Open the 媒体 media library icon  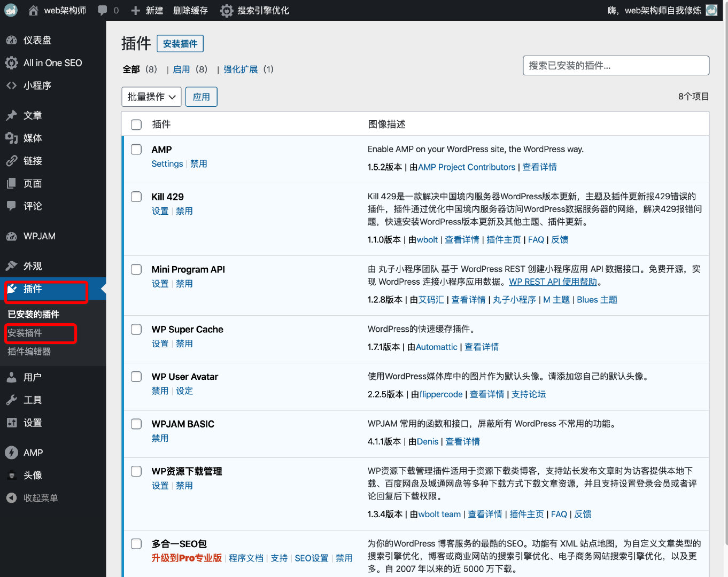[12, 138]
